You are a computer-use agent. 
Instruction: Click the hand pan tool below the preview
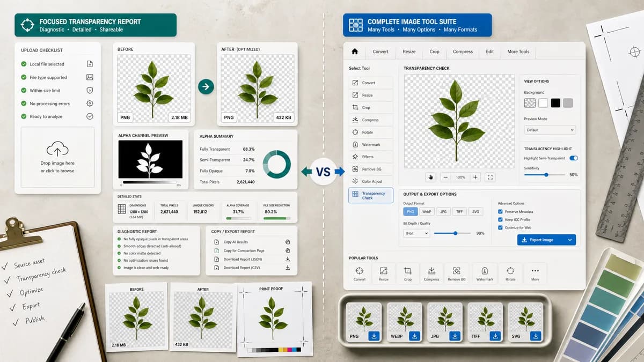coord(430,177)
